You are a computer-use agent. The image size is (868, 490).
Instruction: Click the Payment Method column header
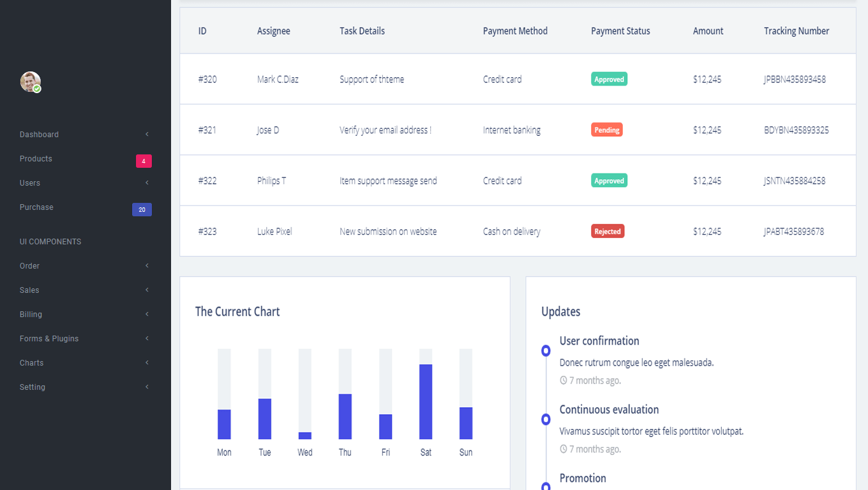coord(515,31)
